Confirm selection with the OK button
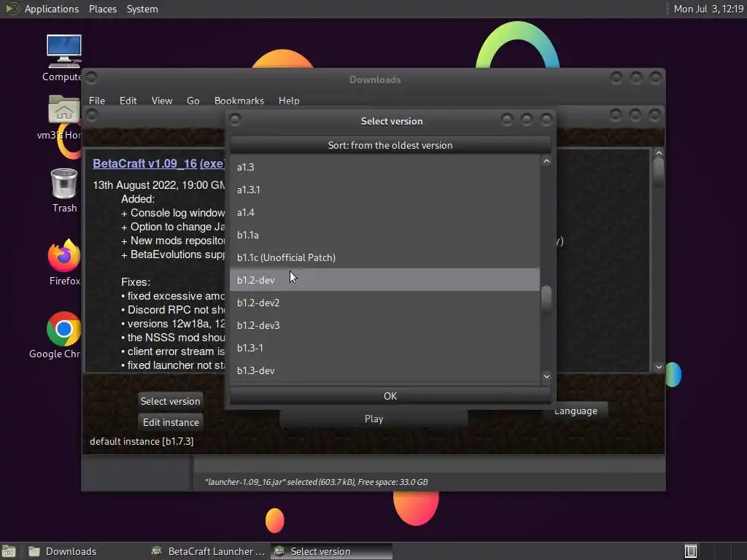 (x=390, y=396)
